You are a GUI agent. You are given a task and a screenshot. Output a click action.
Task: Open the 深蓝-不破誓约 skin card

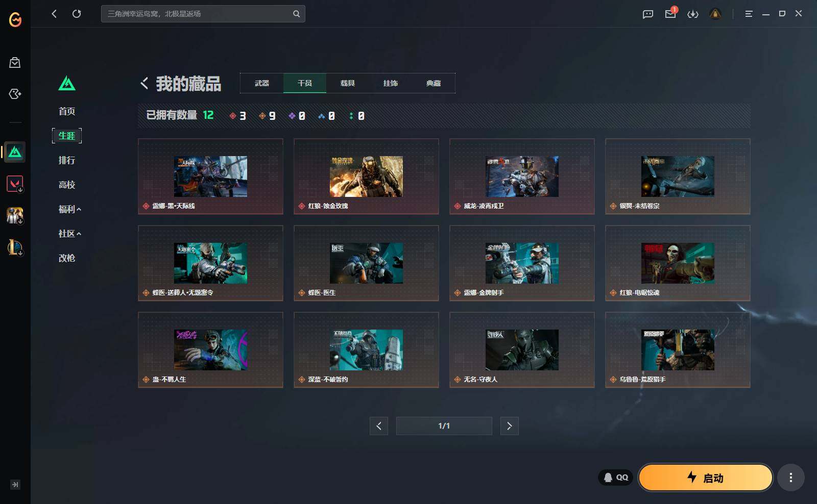point(366,350)
